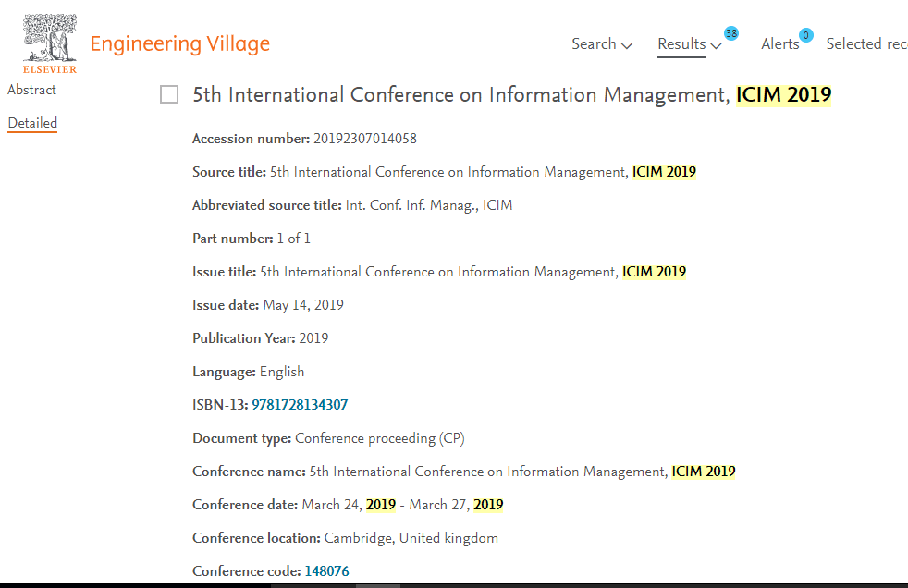Expand the Search dropdown chevron
The image size is (908, 588).
click(x=627, y=45)
